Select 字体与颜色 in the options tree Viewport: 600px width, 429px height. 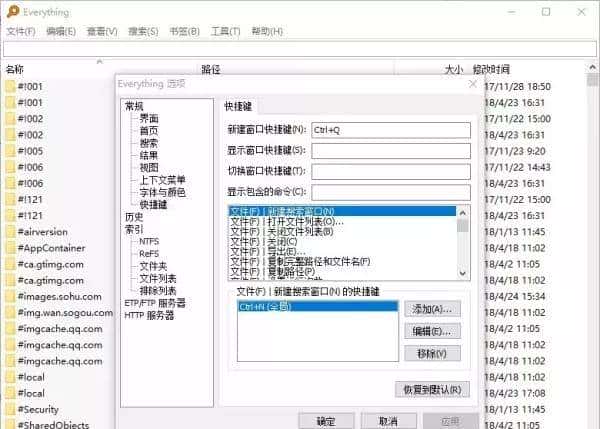[x=163, y=192]
